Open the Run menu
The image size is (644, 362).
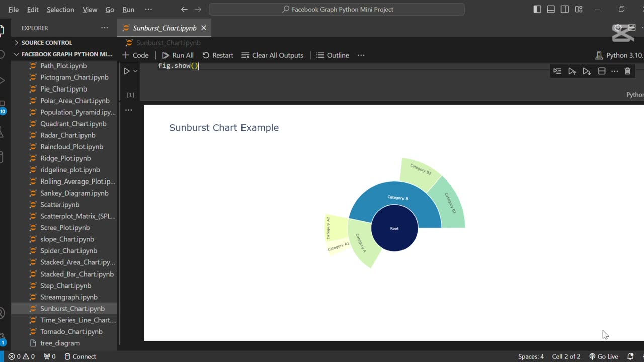point(128,9)
